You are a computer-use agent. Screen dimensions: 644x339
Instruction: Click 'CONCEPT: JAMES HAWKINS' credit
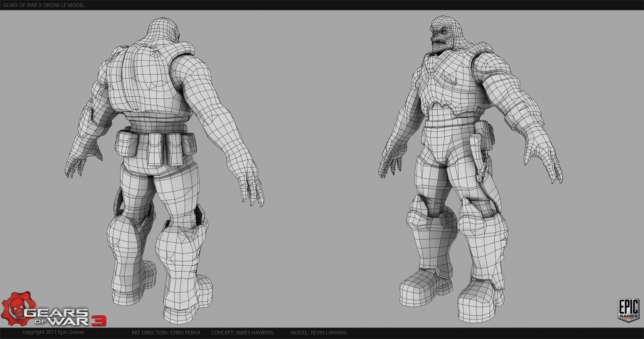click(x=242, y=332)
